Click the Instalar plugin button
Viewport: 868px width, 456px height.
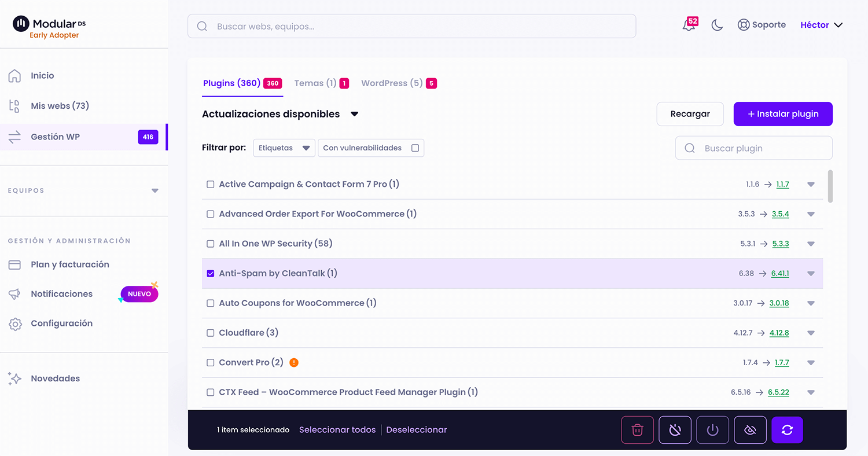[x=782, y=114]
